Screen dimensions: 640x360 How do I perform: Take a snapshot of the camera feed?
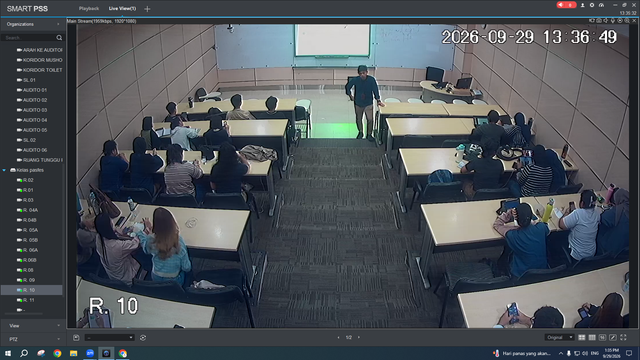[x=599, y=20]
